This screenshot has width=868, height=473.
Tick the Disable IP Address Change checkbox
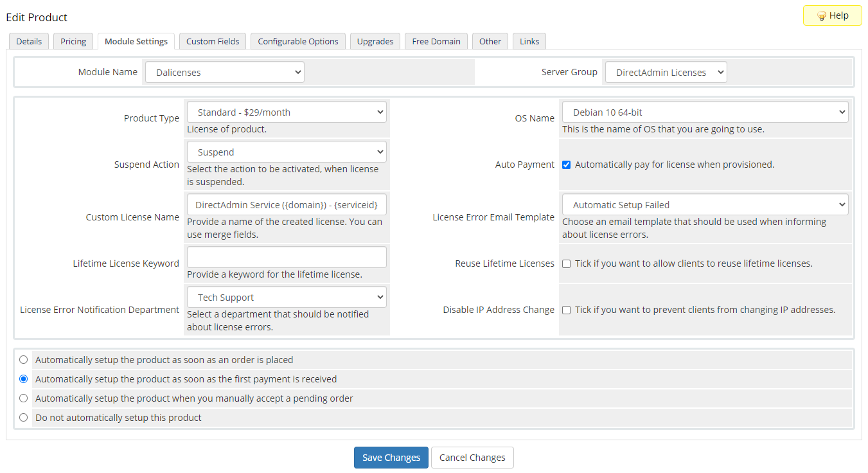coord(566,310)
